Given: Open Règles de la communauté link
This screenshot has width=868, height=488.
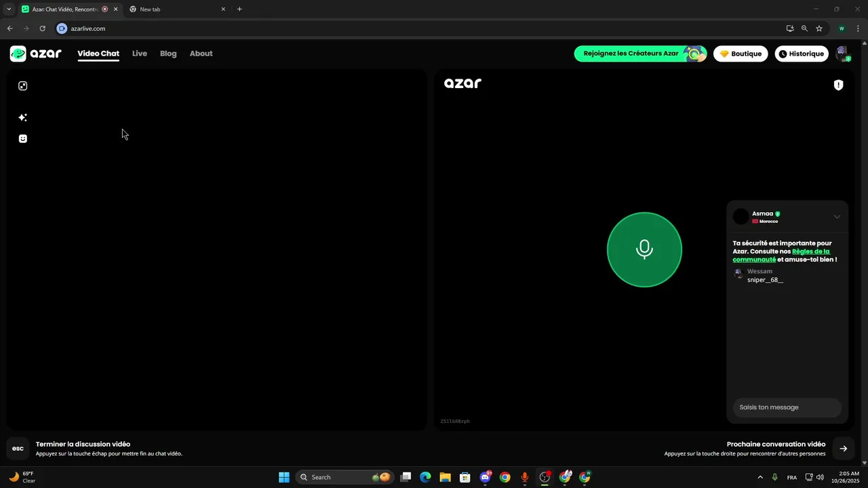Looking at the screenshot, I should (781, 256).
